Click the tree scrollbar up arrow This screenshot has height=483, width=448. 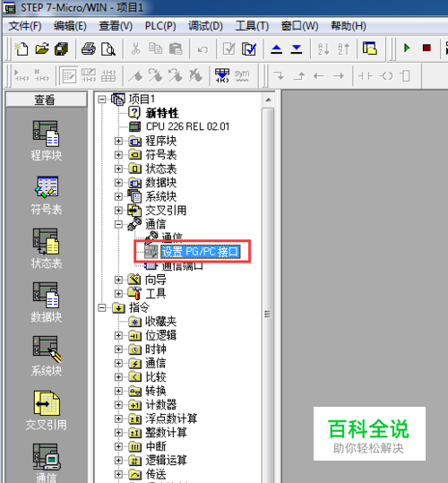[x=268, y=99]
